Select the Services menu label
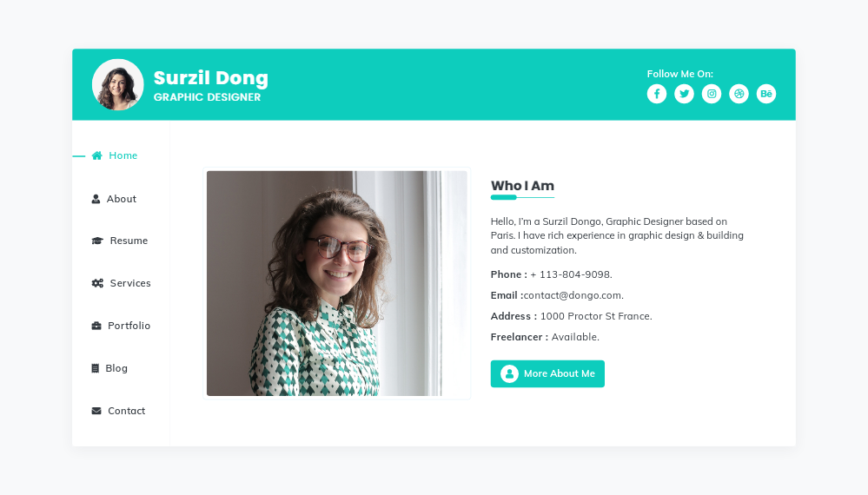The height and width of the screenshot is (495, 868). (130, 283)
